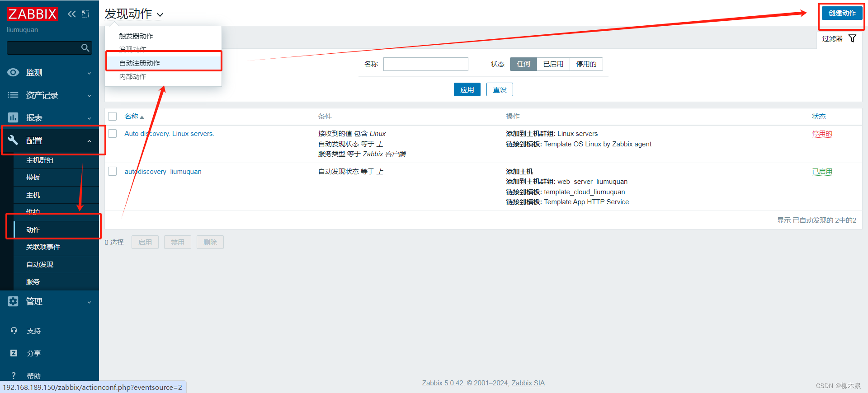Screen dimensions: 868x393
Task: Open Help via question mark icon
Action: tap(14, 375)
